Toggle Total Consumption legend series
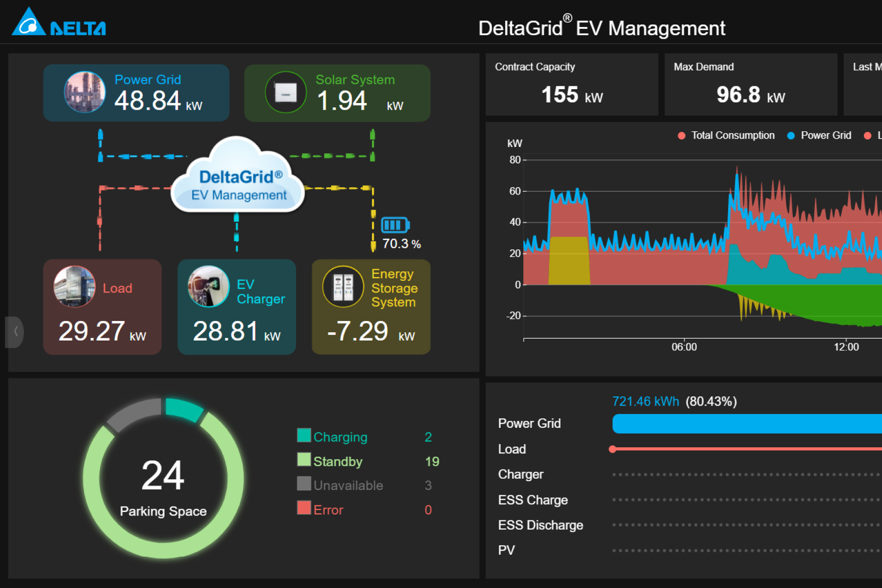882x588 pixels. (726, 136)
